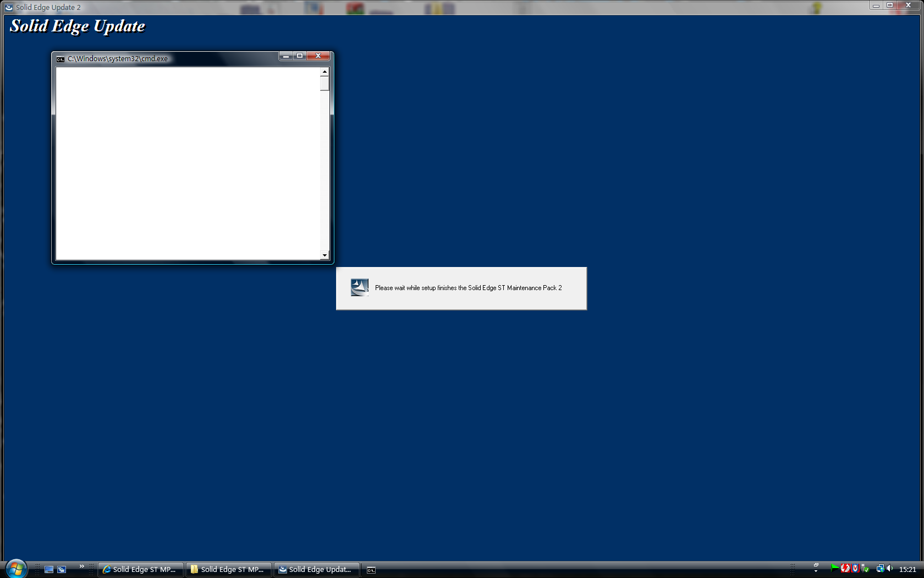The image size is (924, 578).
Task: Click the cmd window scrollbar thumb
Action: (324, 84)
